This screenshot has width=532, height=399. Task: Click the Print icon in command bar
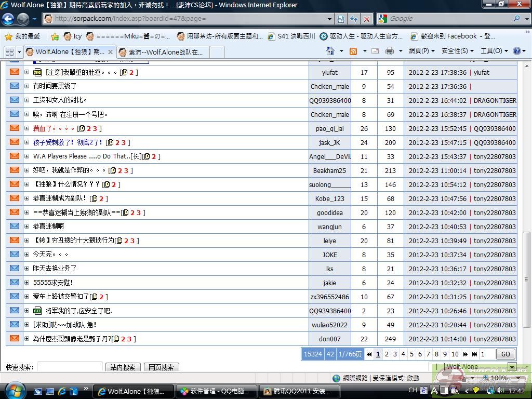click(x=389, y=51)
